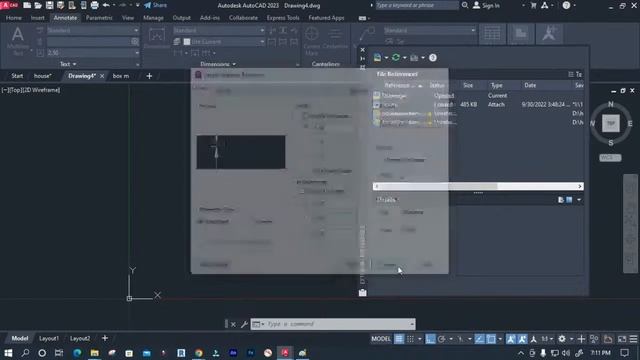Image resolution: width=640 pixels, height=360 pixels.
Task: Click the Undo arrow icon
Action: [106, 5]
